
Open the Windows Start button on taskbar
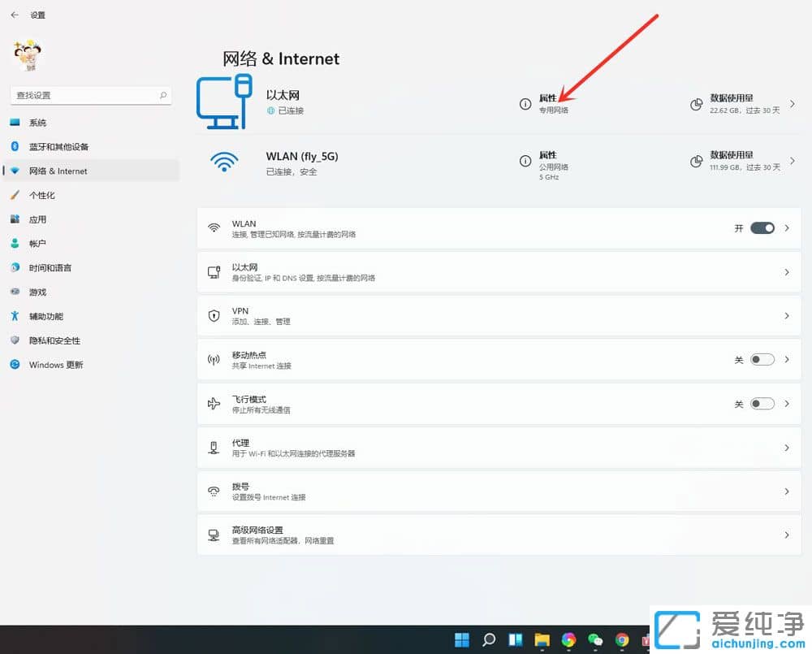pos(462,640)
